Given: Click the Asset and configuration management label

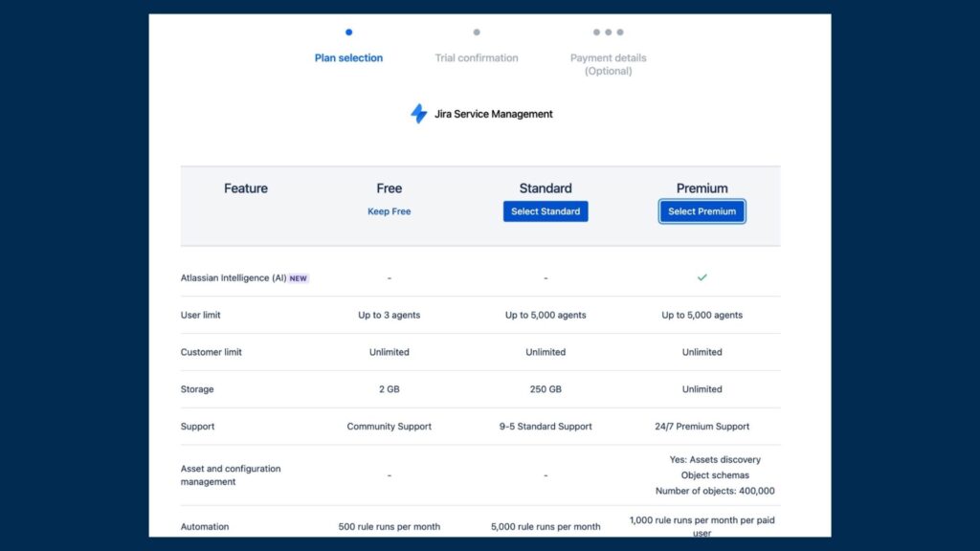Looking at the screenshot, I should coord(231,475).
